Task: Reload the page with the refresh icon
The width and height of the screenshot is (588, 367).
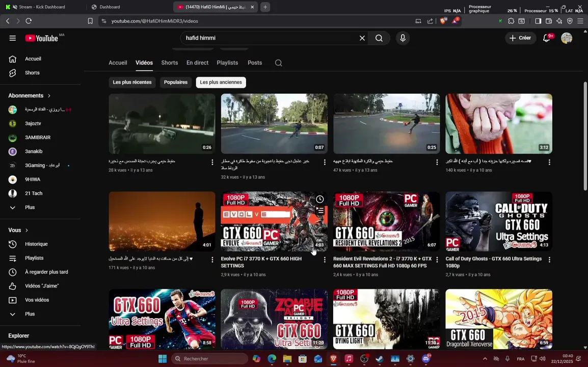Action: (x=29, y=21)
